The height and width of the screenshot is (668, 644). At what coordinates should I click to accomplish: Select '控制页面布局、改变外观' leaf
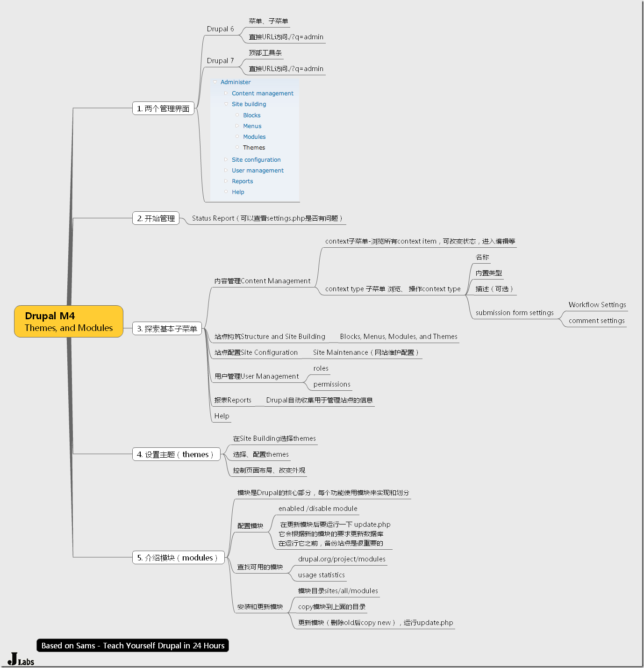[269, 470]
